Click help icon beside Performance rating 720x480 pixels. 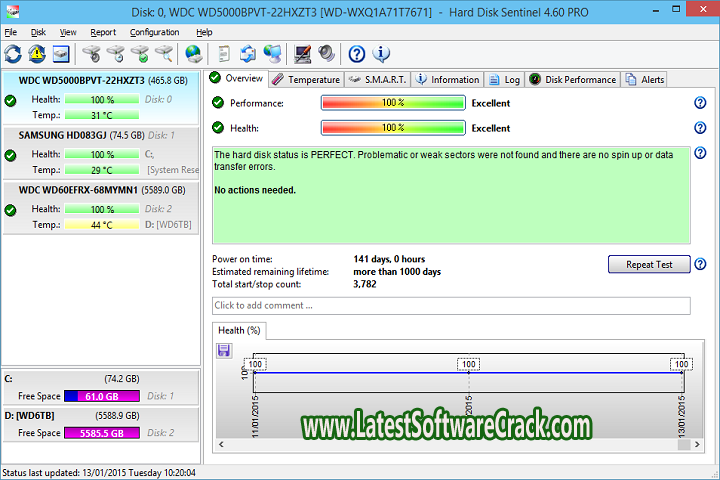tap(700, 103)
